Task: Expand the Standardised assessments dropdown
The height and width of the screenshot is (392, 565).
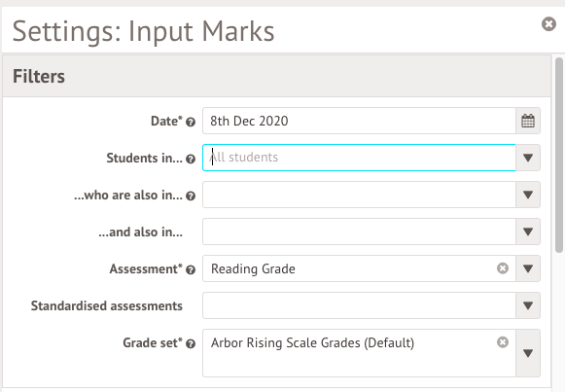Action: pos(528,305)
